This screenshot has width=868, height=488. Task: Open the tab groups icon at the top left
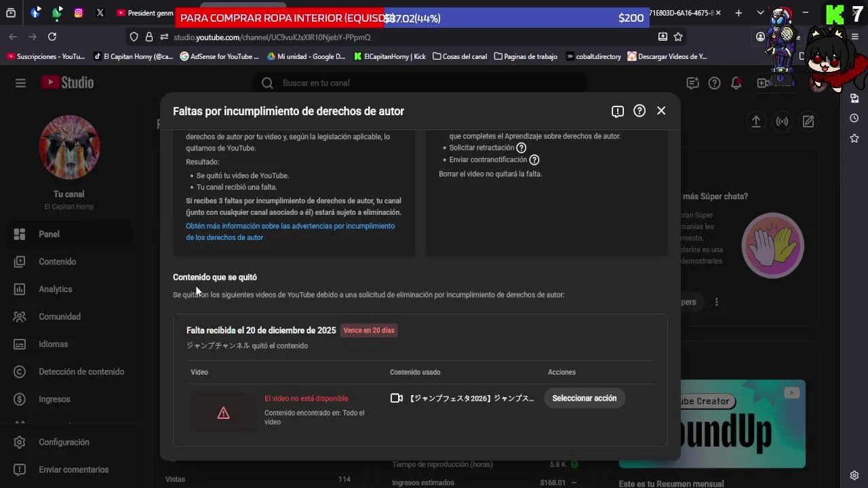[11, 12]
